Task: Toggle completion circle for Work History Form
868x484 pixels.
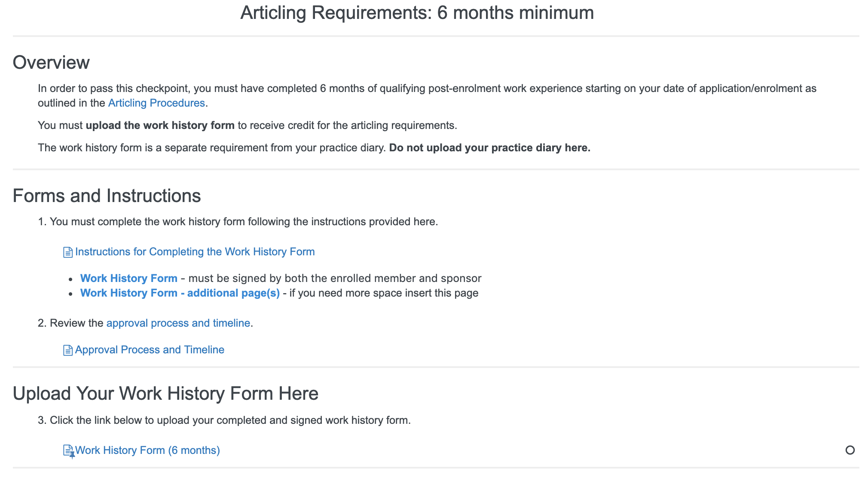Action: point(850,450)
